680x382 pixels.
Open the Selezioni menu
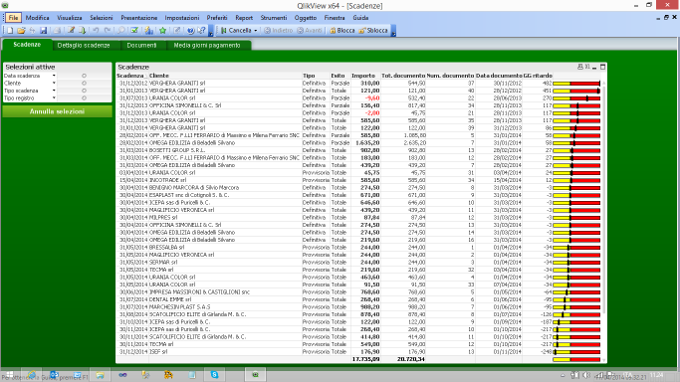point(101,18)
